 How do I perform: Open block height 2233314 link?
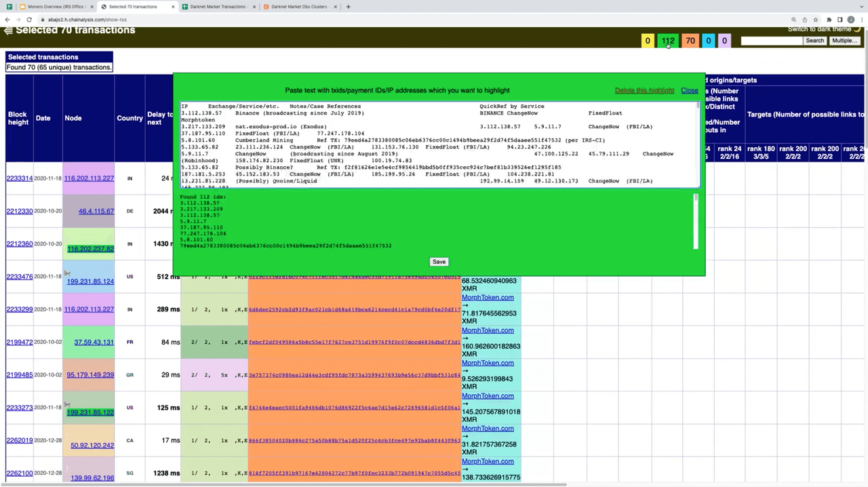pos(20,178)
